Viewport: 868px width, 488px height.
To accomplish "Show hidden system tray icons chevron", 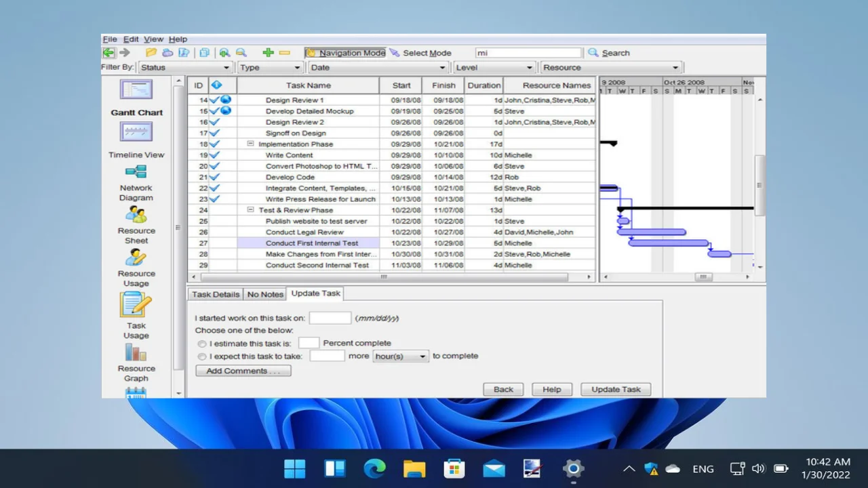I will coord(629,468).
